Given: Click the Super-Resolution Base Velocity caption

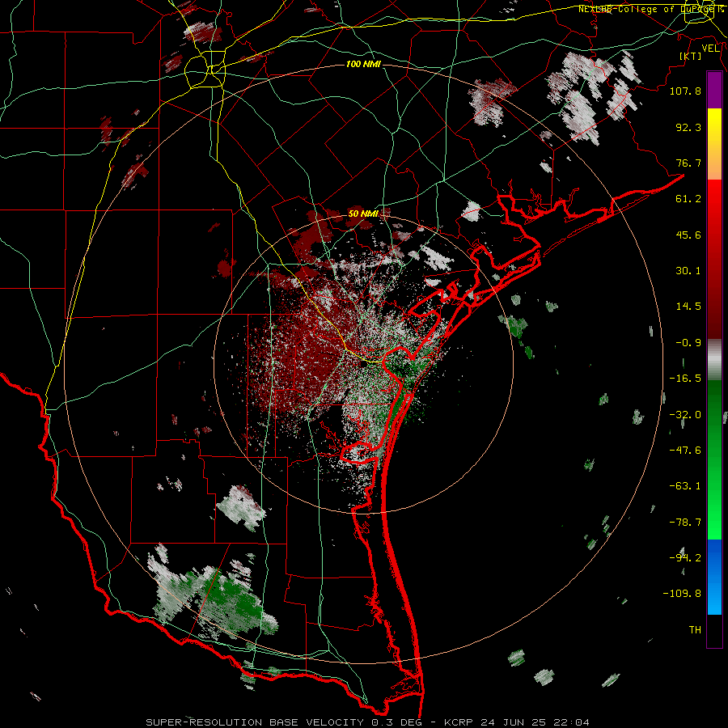Looking at the screenshot, I should 368,722.
